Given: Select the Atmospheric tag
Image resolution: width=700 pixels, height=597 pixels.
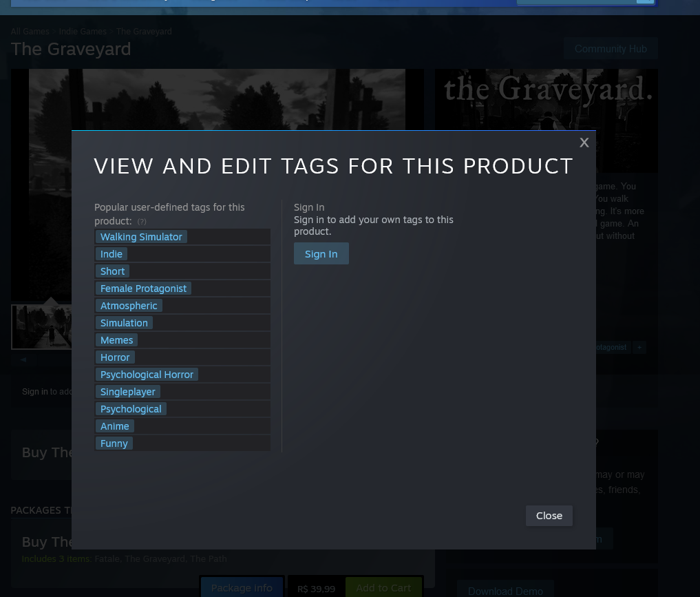Looking at the screenshot, I should coord(129,306).
